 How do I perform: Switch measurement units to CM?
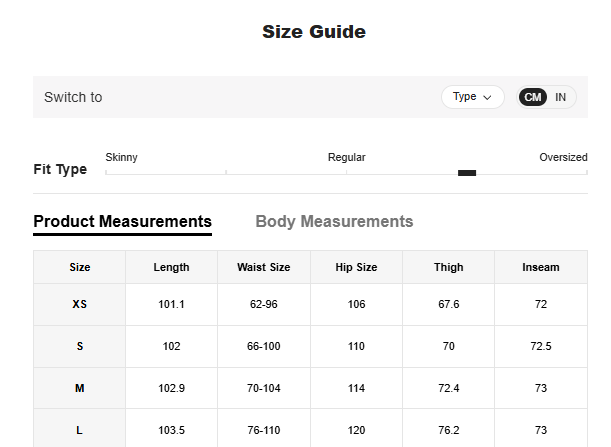coord(533,97)
